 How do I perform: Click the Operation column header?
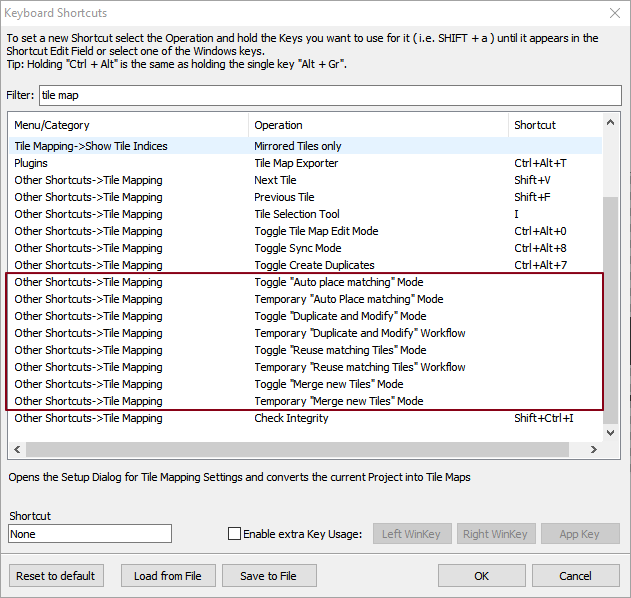(x=378, y=125)
